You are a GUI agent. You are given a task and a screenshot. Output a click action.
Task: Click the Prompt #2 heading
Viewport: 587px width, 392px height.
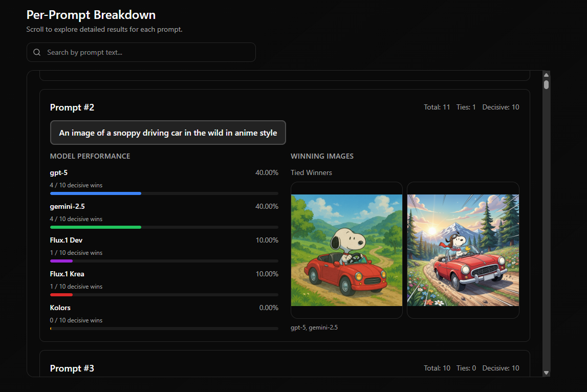click(72, 107)
